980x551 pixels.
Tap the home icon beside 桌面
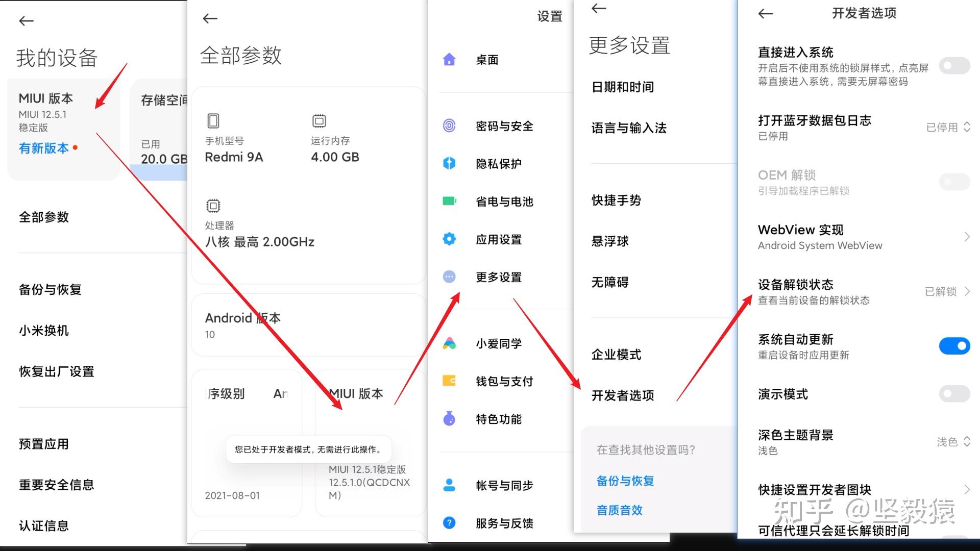point(449,60)
